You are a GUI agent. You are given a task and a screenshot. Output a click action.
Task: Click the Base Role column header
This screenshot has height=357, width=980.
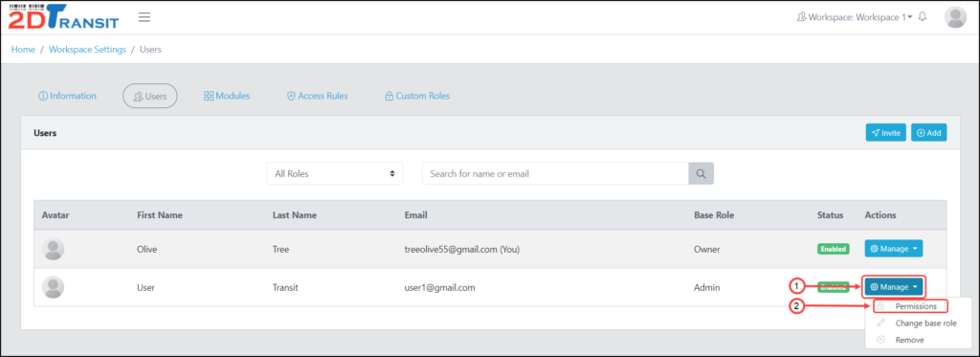tap(714, 215)
